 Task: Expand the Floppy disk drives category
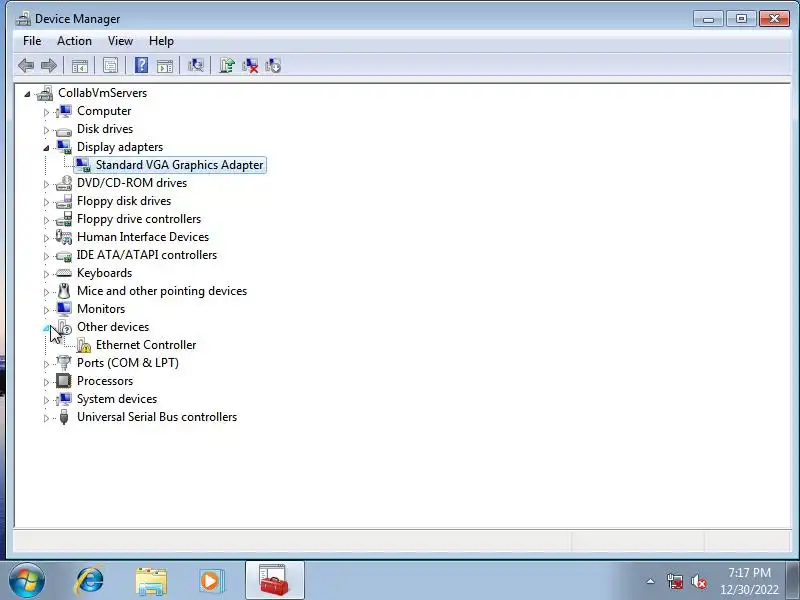coord(46,202)
